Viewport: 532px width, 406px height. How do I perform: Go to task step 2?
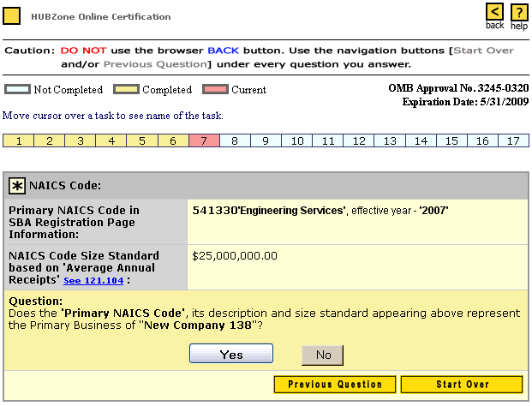click(x=50, y=140)
